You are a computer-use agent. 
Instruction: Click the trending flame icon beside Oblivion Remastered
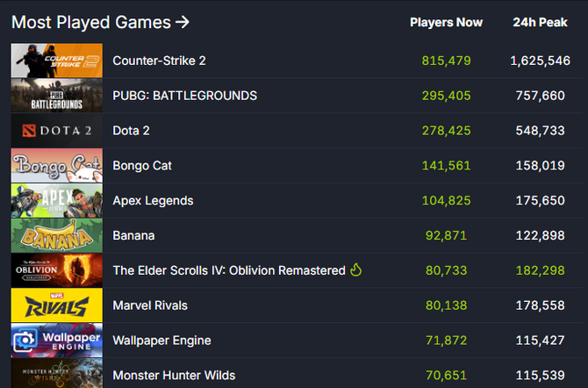click(356, 269)
